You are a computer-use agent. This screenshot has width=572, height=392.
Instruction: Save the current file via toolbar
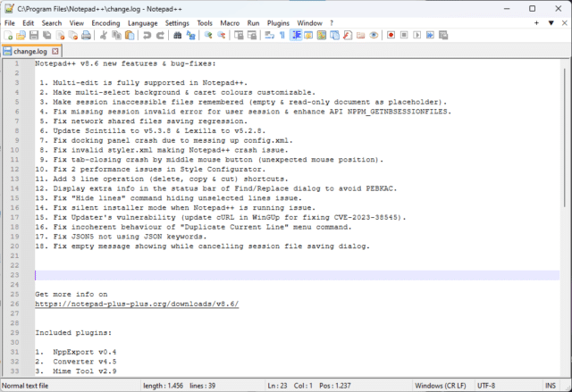click(x=34, y=36)
